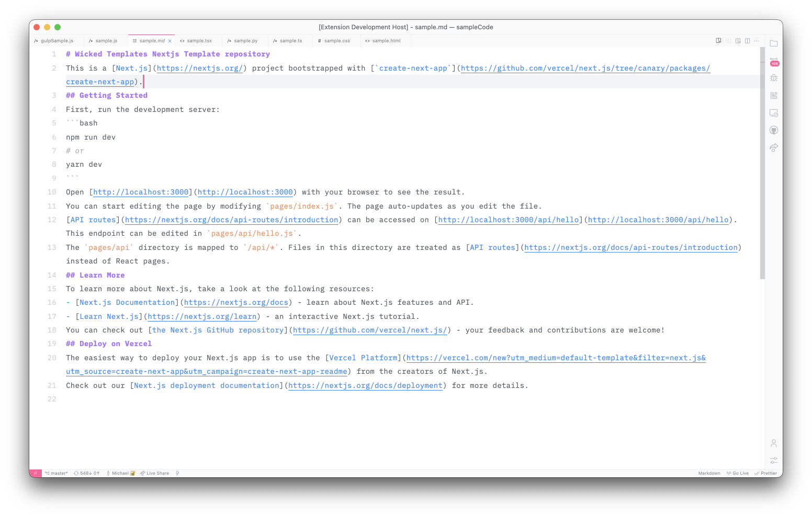Open the Run and Debug bug icon
Screen dimensions: 812x516
click(773, 78)
